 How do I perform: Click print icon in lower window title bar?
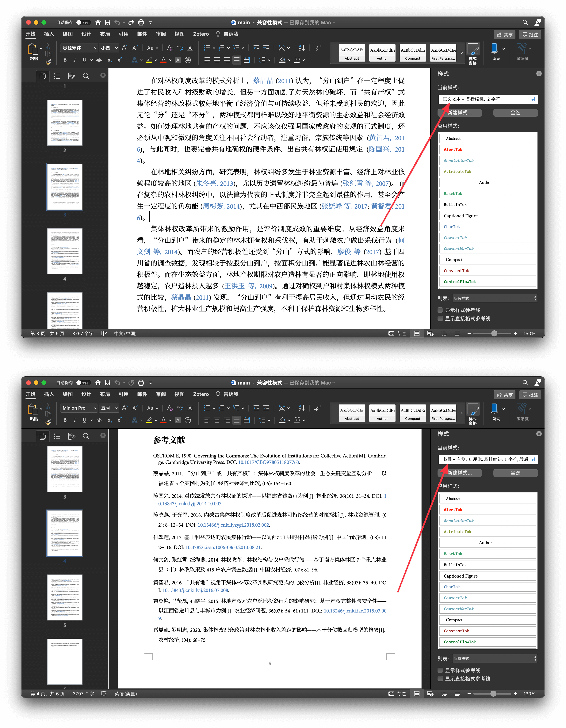(141, 383)
